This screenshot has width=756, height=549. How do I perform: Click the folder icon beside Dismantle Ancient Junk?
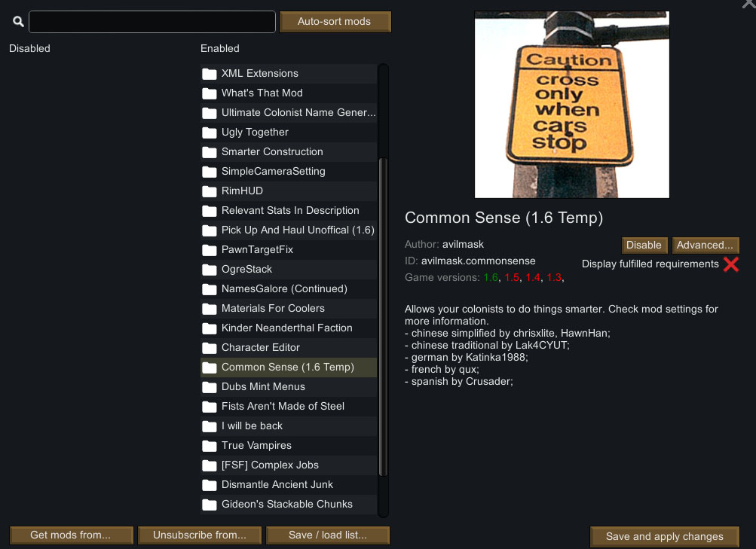[x=210, y=485]
